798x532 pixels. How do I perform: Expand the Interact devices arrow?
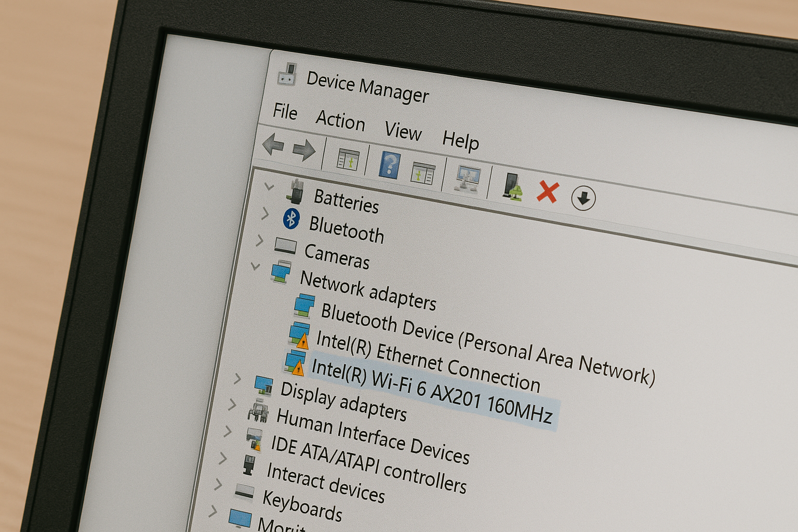(x=223, y=458)
